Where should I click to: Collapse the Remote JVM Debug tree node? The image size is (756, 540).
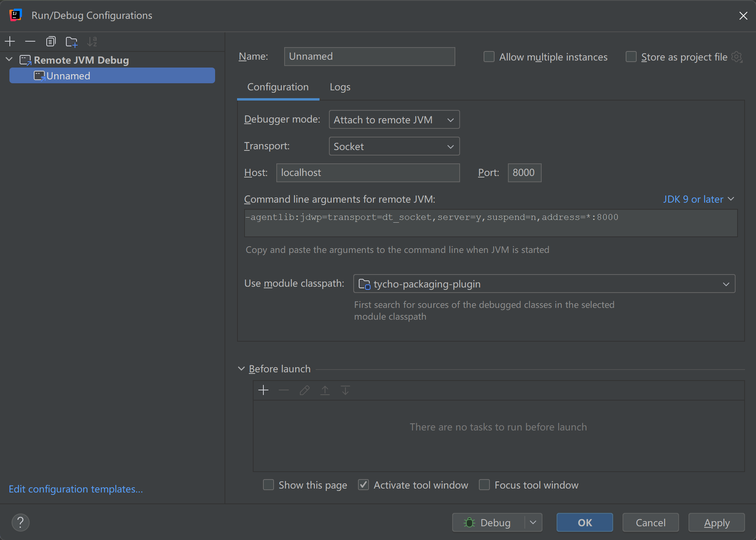(9, 60)
